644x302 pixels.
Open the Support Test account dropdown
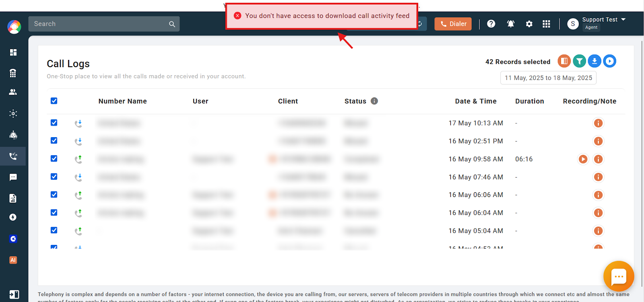tap(604, 20)
